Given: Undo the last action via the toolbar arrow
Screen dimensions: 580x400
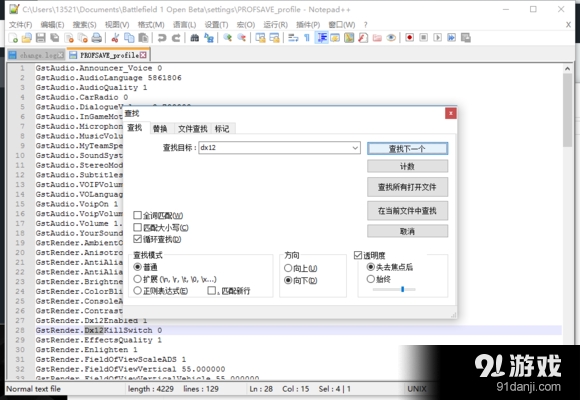Looking at the screenshot, I should pyautogui.click(x=162, y=38).
